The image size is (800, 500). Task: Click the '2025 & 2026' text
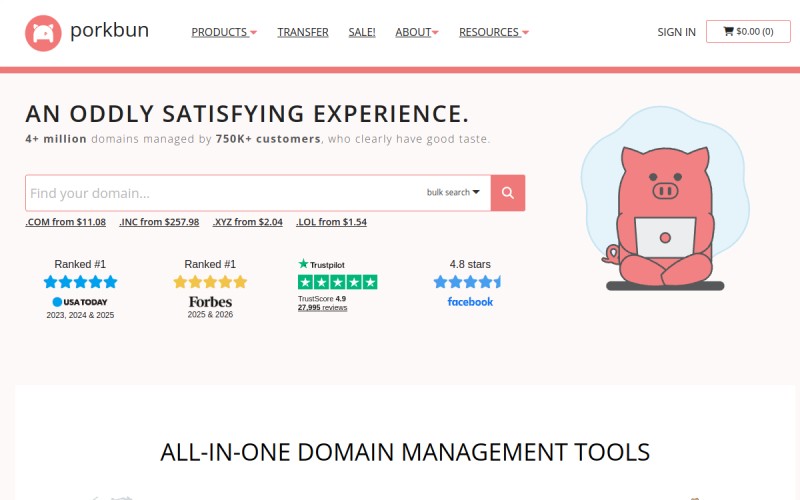(210, 315)
